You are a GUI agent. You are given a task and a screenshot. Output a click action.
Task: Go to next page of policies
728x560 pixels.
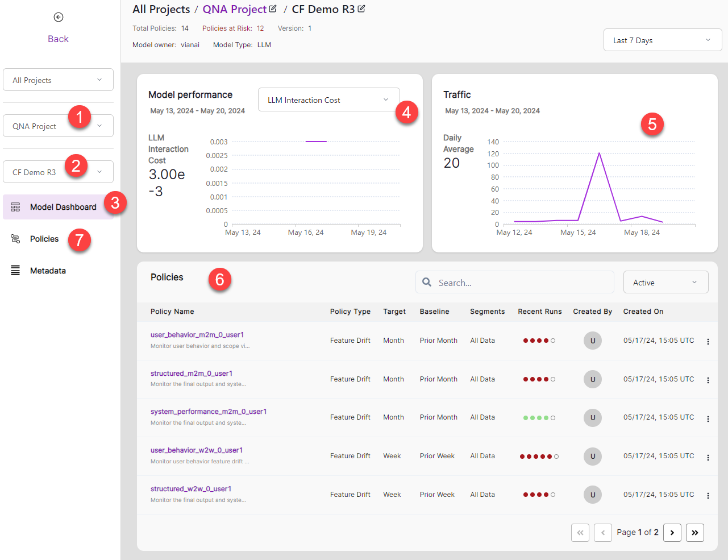(x=672, y=532)
